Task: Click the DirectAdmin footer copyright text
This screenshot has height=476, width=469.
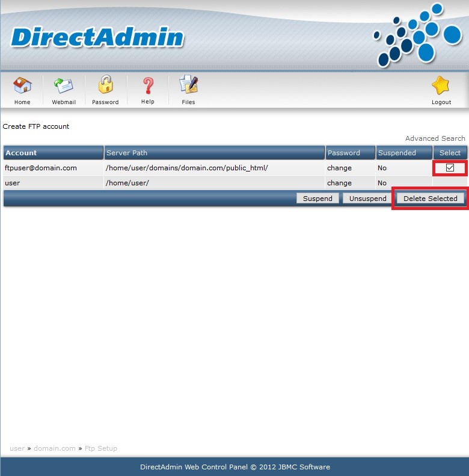Action: point(235,467)
